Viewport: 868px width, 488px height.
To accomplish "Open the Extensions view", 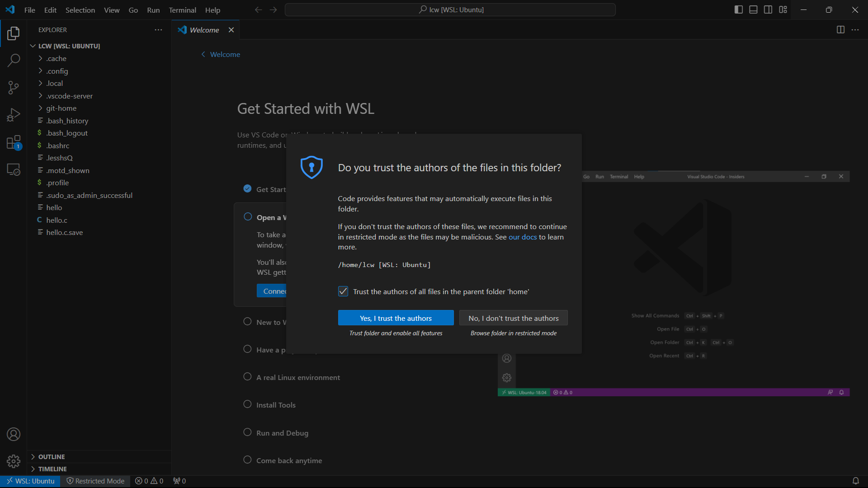I will coord(14,143).
